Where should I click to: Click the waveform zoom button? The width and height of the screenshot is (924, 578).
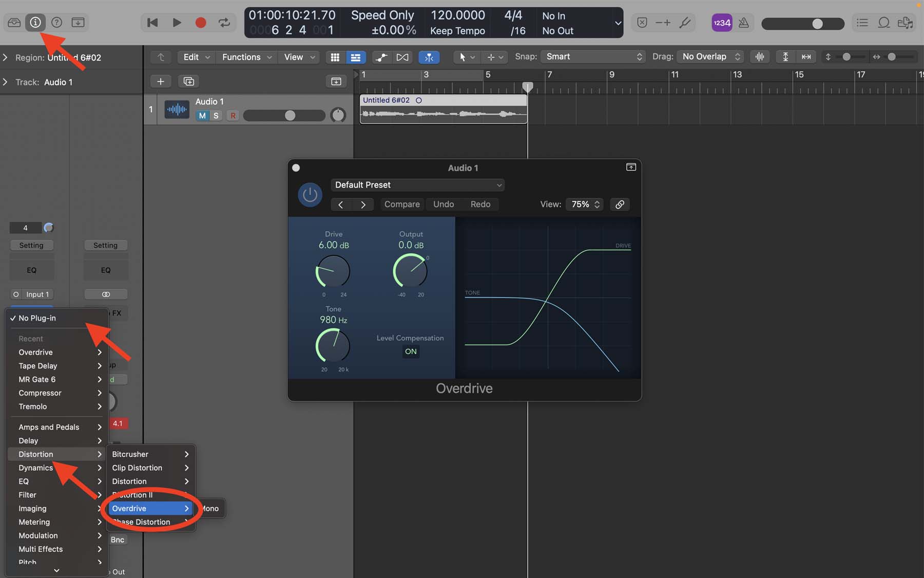tap(760, 57)
